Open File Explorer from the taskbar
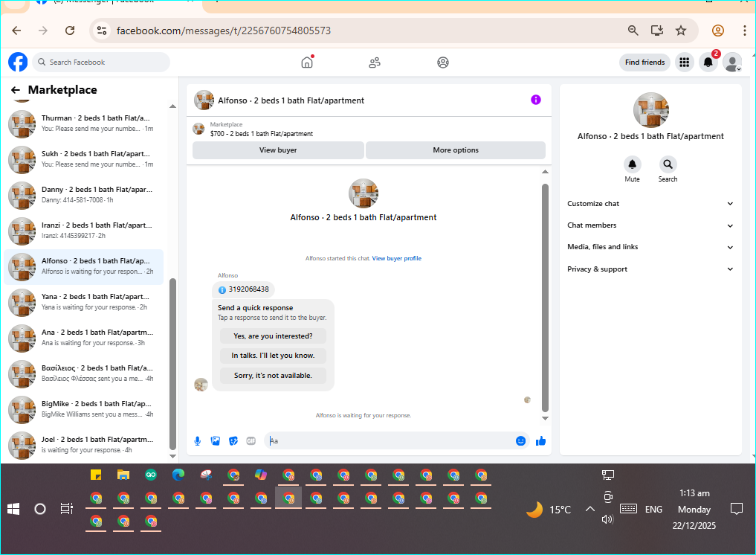 click(123, 475)
